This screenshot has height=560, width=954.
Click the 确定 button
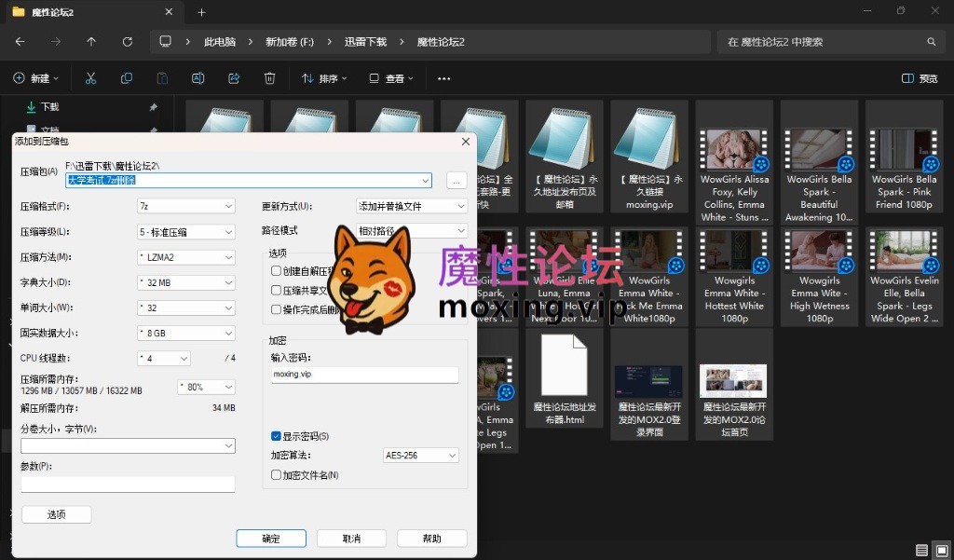coord(271,539)
